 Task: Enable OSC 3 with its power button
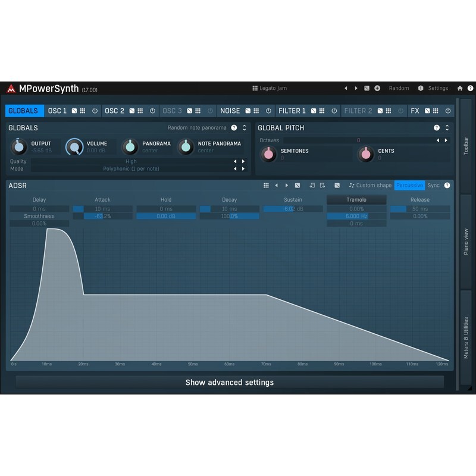coord(209,110)
